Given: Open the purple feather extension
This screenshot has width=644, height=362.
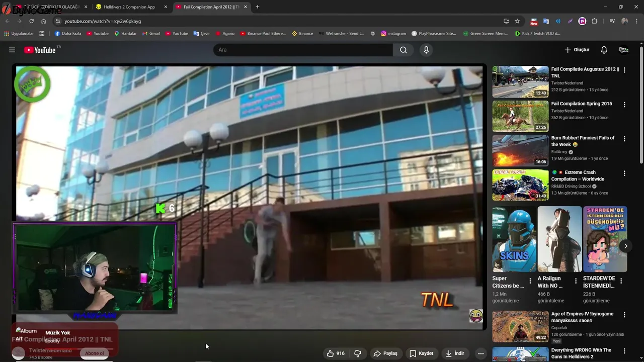Looking at the screenshot, I should [570, 21].
